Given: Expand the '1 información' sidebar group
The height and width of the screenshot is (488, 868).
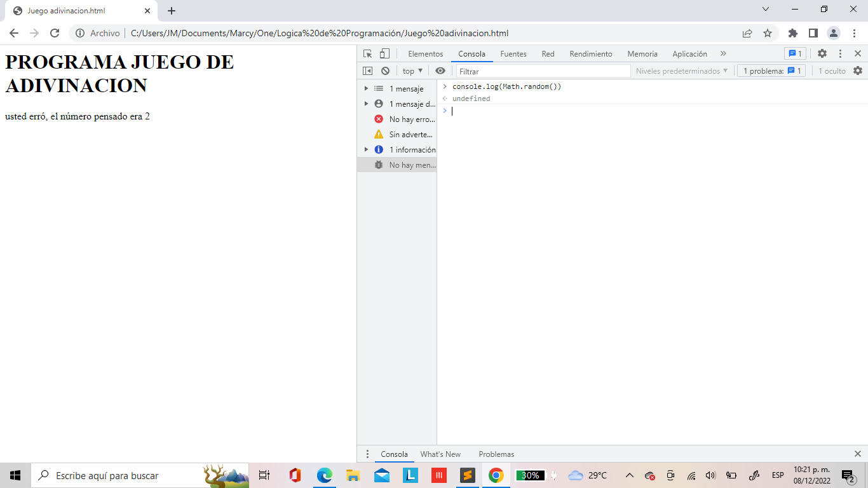Looking at the screenshot, I should pyautogui.click(x=366, y=150).
